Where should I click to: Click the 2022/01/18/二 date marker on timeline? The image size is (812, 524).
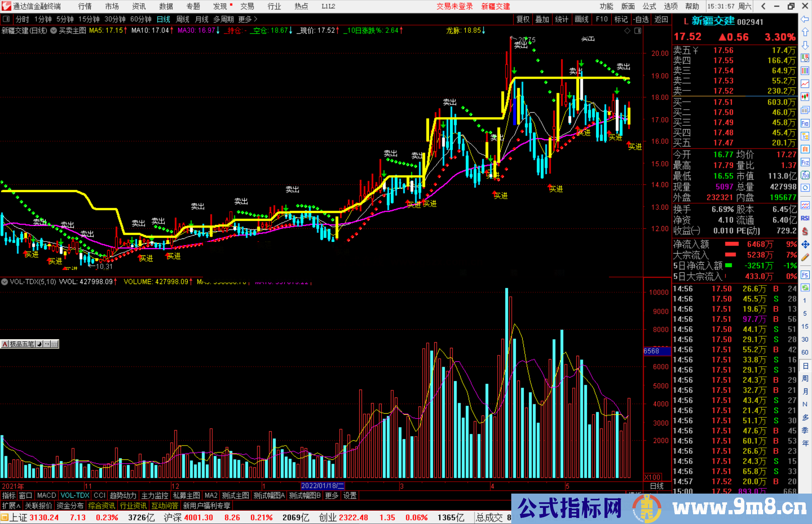coord(323,486)
